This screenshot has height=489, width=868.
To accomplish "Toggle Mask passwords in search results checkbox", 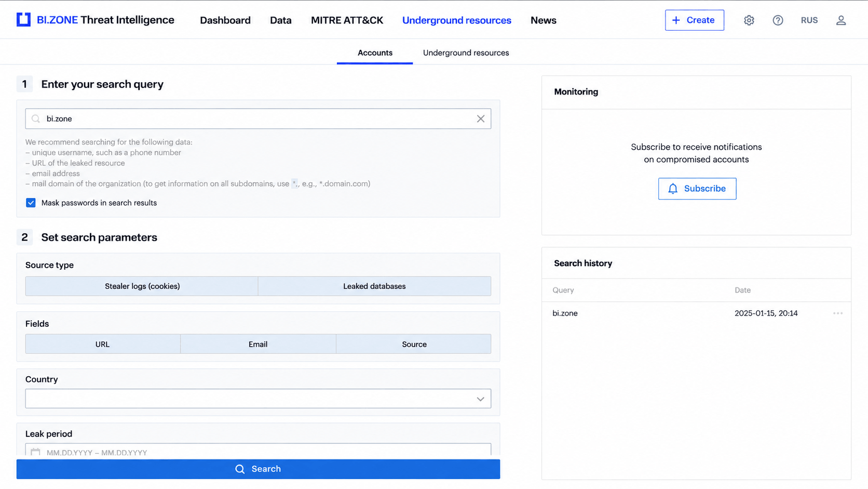I will click(x=31, y=203).
